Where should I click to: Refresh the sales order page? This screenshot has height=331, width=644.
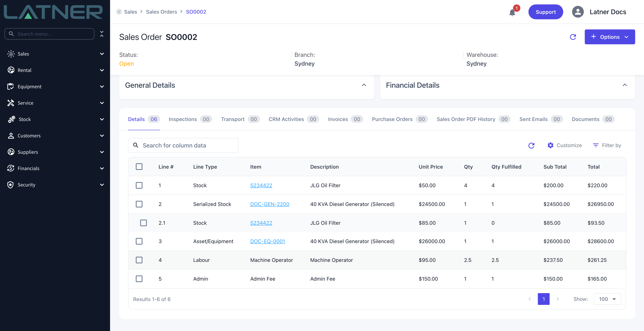[573, 37]
